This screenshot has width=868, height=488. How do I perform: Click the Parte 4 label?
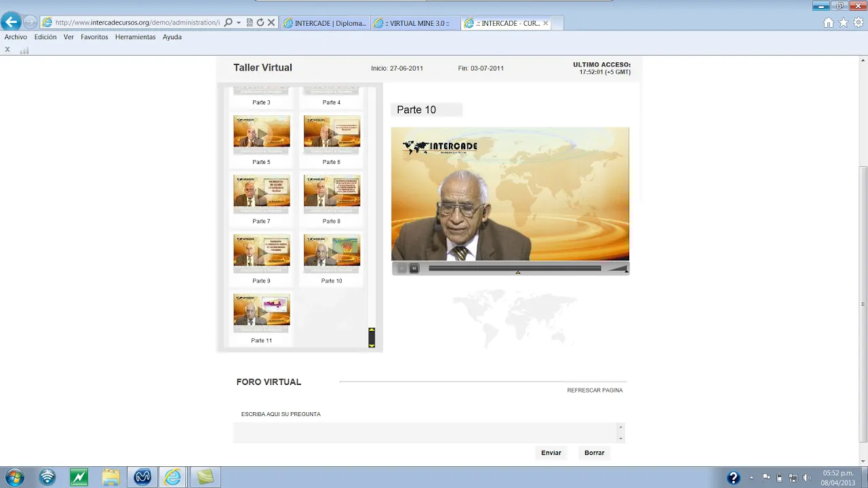point(332,102)
